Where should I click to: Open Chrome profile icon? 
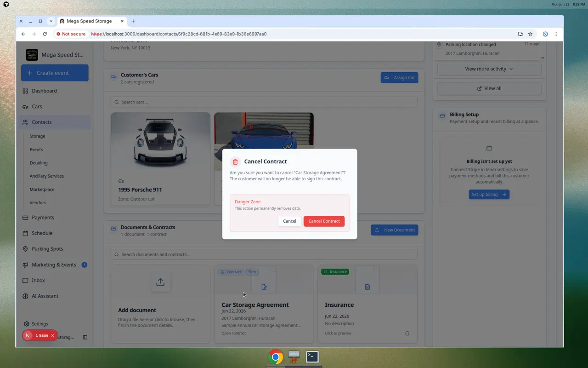pyautogui.click(x=545, y=34)
